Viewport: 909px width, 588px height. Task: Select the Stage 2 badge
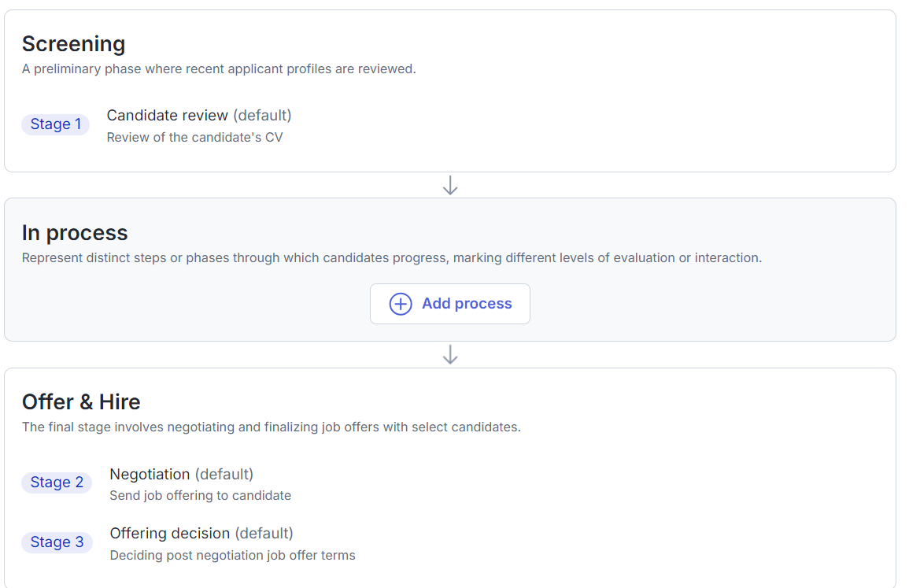(57, 483)
